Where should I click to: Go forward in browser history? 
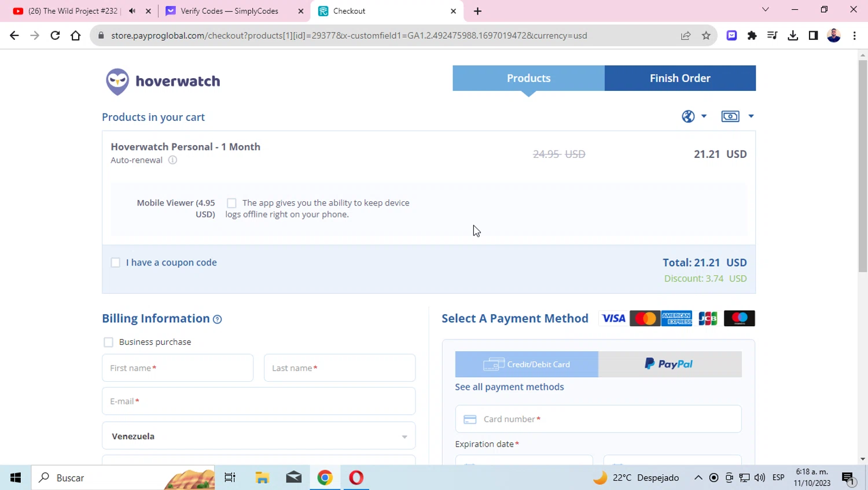click(35, 35)
